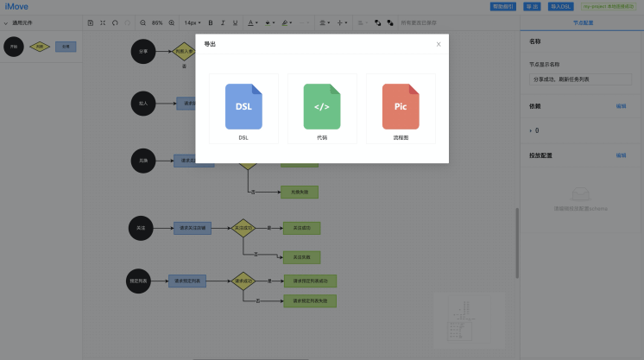Click the 导出 export button in the header
The width and height of the screenshot is (644, 360).
(532, 7)
